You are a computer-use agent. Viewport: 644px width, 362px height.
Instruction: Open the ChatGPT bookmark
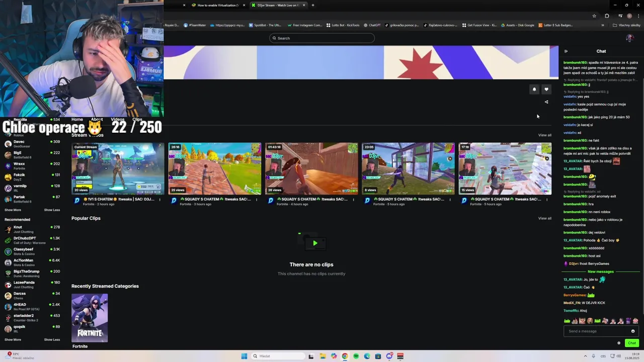pos(372,25)
